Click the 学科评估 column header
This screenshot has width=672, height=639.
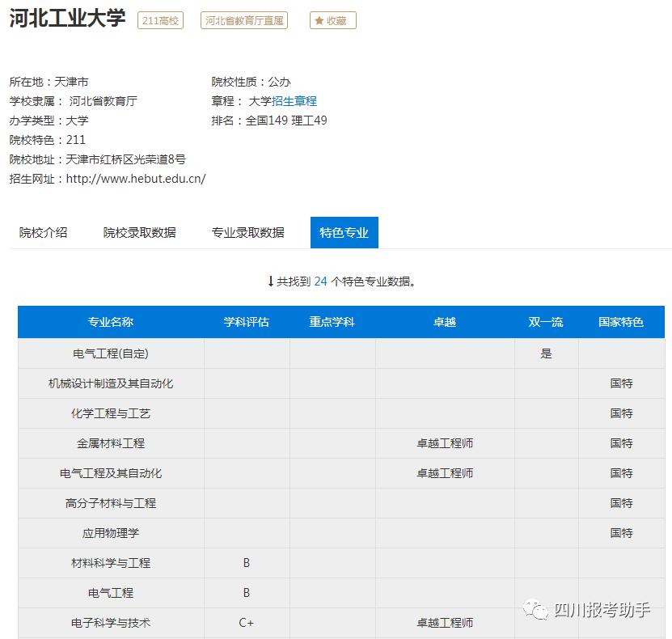pyautogui.click(x=246, y=321)
